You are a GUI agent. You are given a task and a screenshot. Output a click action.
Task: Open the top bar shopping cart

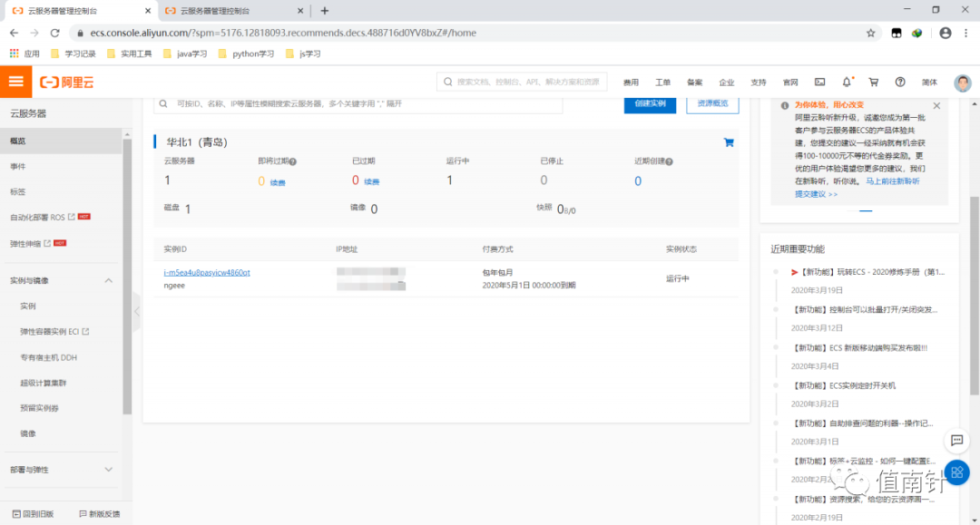pyautogui.click(x=873, y=83)
